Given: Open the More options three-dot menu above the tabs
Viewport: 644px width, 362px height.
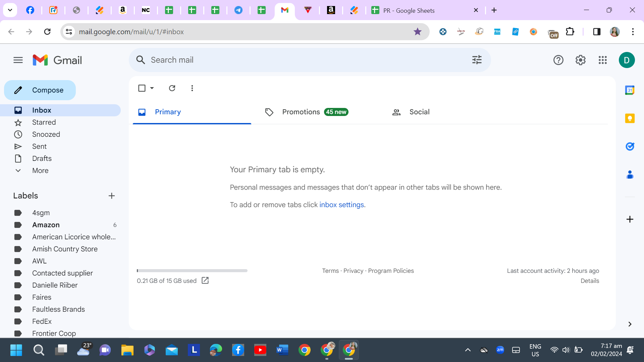Looking at the screenshot, I should (192, 88).
